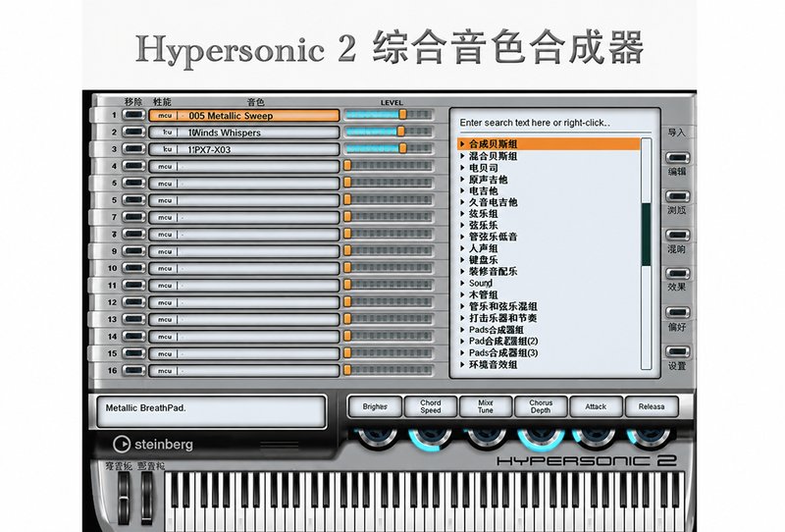
Task: Select the 005 Metallic Sweep patch slot
Action: [x=243, y=116]
